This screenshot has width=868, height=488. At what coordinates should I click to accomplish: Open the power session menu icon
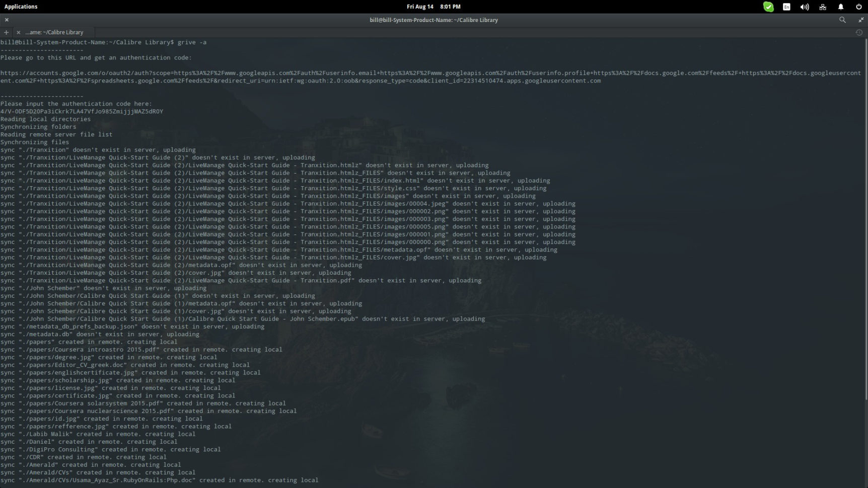pos(859,7)
